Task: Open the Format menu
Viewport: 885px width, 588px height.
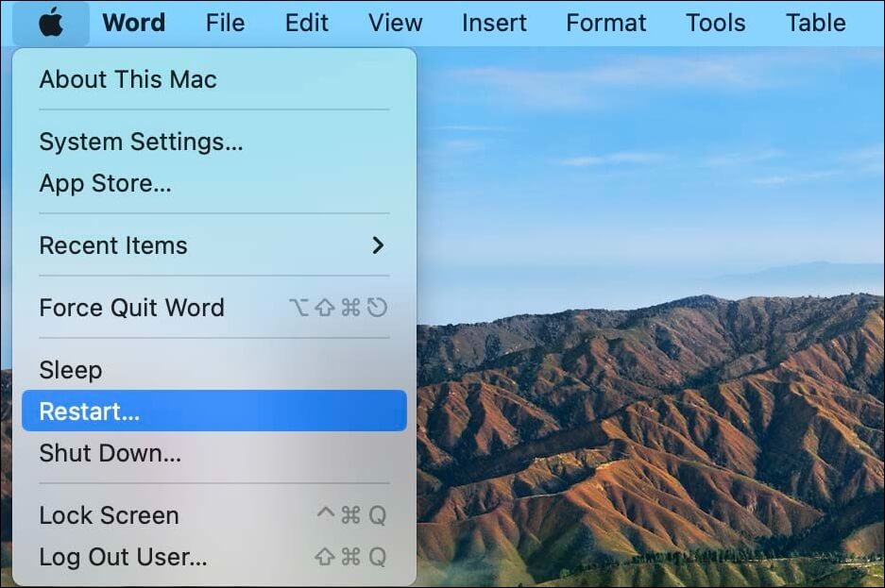Action: click(606, 23)
